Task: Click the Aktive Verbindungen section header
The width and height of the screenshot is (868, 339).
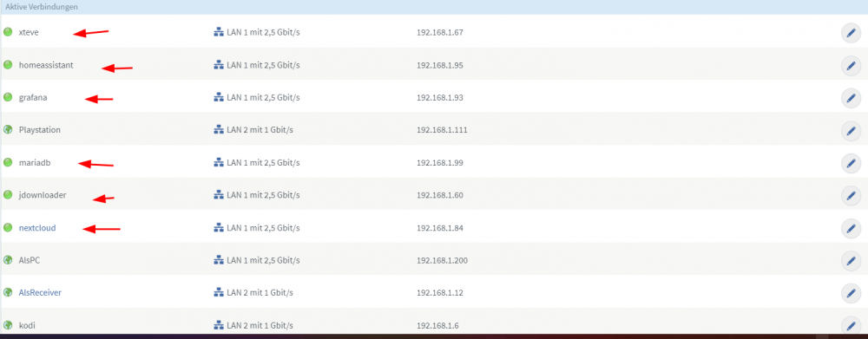Action: tap(42, 7)
